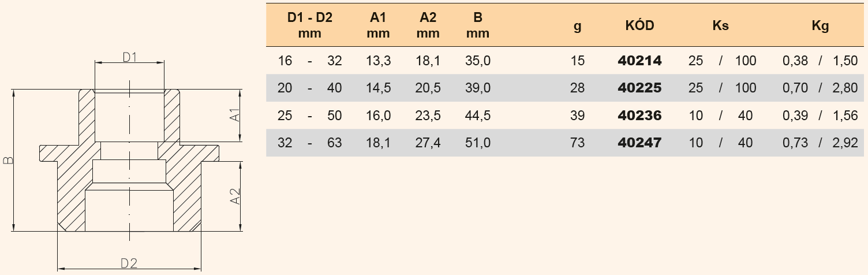Click the A1 dimension label in drawing
Viewport: 868px width, 275px height.
click(x=235, y=114)
